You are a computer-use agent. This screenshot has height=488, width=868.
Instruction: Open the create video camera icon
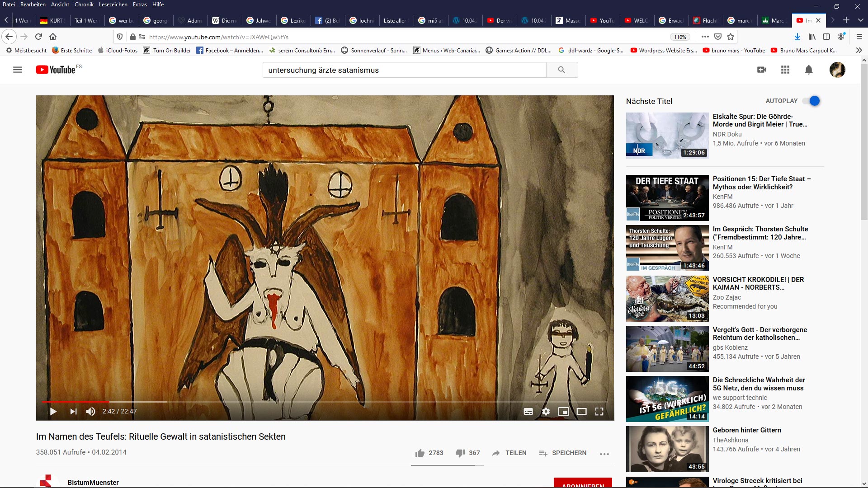(762, 70)
